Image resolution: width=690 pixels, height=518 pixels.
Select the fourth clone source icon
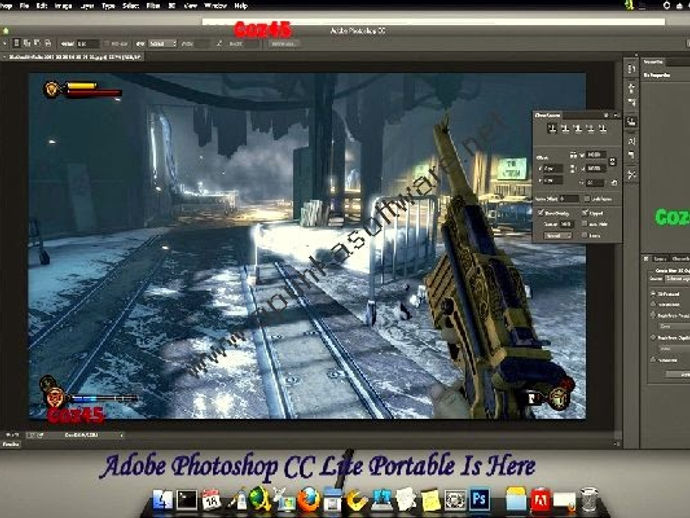(x=591, y=129)
